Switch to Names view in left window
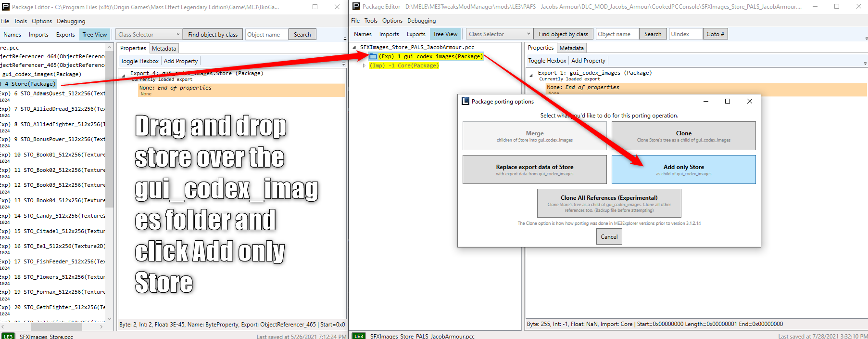Image resolution: width=868 pixels, height=339 pixels. pyautogui.click(x=12, y=35)
